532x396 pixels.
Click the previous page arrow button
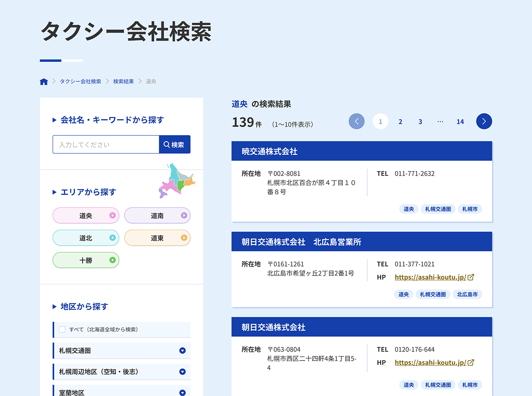[356, 121]
